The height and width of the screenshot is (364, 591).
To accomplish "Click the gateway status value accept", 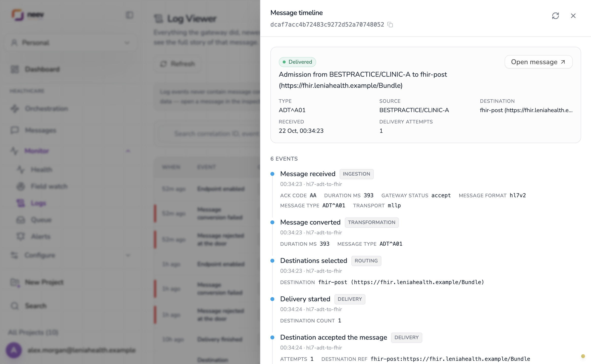I will point(441,196).
